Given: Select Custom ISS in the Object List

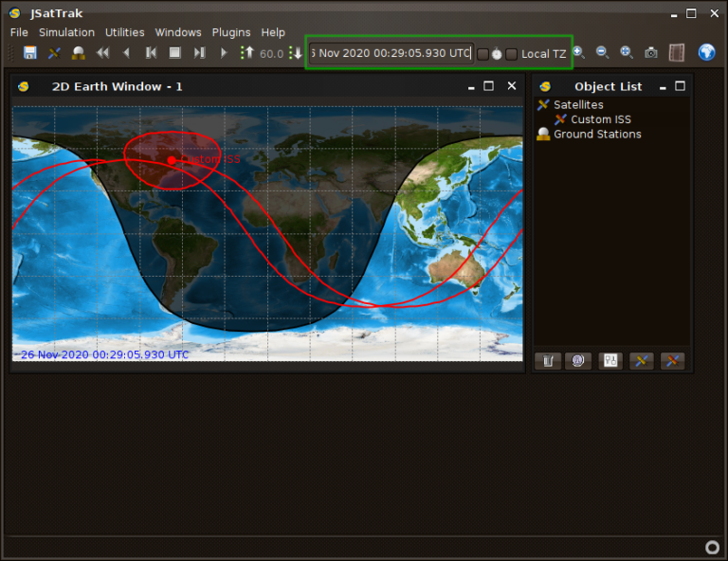Looking at the screenshot, I should pos(600,119).
